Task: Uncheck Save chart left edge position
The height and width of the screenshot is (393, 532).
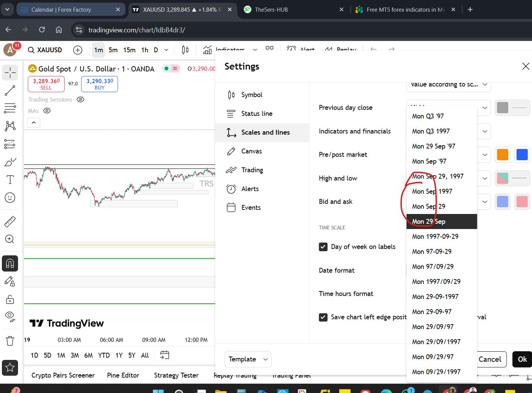Action: click(x=323, y=317)
